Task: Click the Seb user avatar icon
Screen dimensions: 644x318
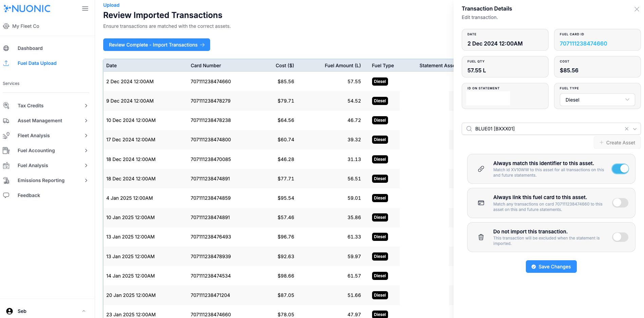Action: pyautogui.click(x=10, y=311)
